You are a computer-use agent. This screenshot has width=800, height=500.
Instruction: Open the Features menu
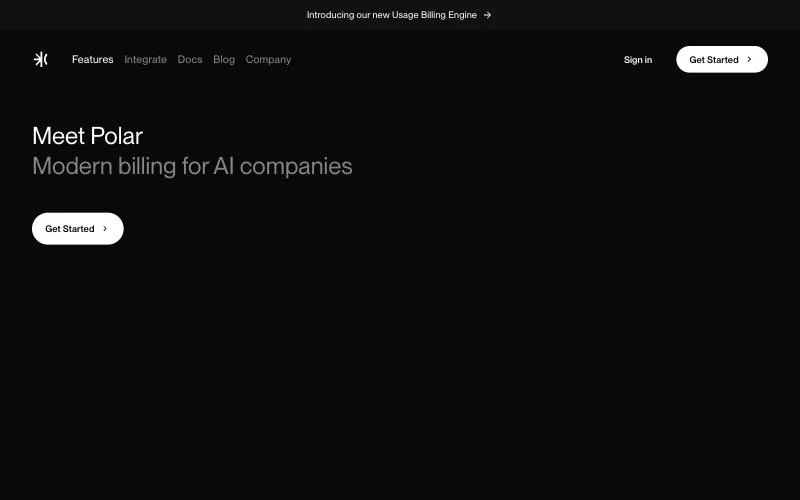pyautogui.click(x=92, y=60)
